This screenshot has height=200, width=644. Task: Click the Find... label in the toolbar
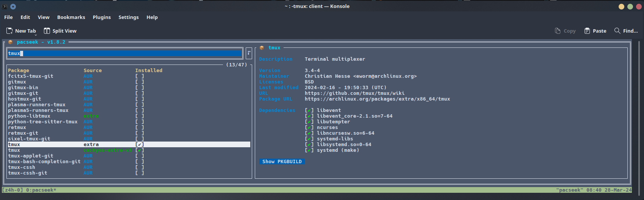[630, 31]
